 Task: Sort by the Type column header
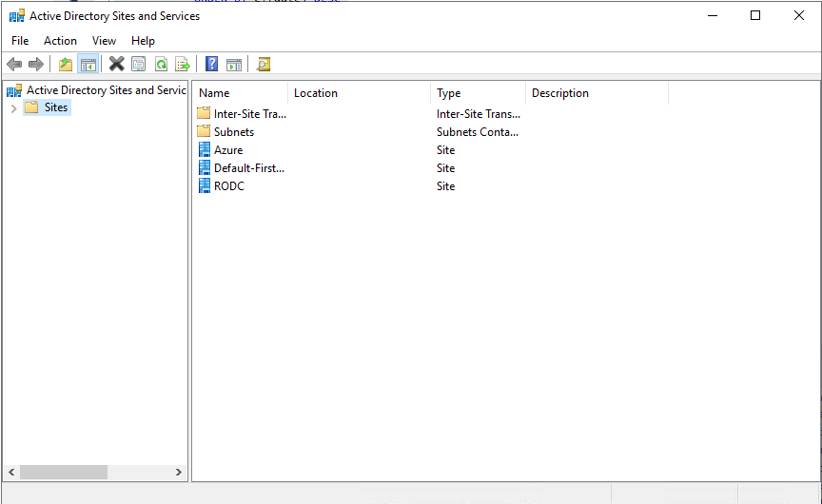(478, 93)
